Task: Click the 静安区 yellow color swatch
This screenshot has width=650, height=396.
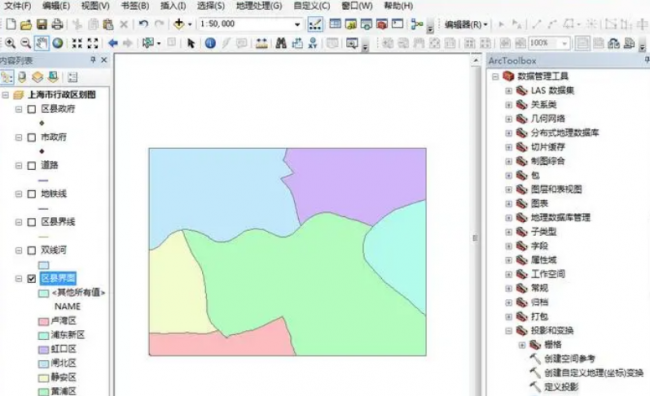Action: pos(44,378)
